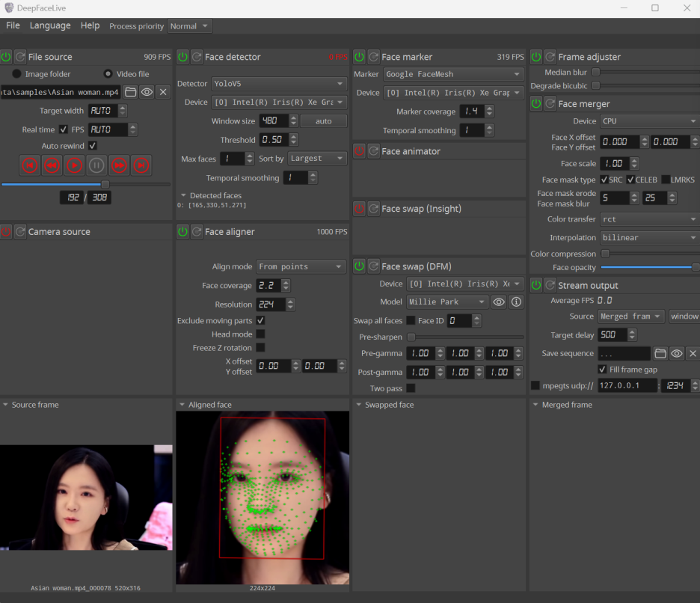Screen dimensions: 700x603
Task: Jump to first frame of video
Action: click(x=30, y=165)
